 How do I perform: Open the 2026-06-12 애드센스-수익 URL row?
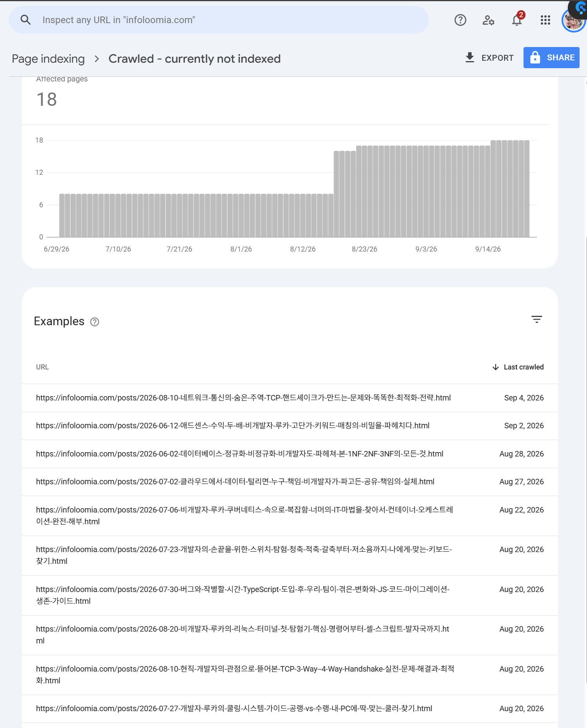click(x=290, y=426)
